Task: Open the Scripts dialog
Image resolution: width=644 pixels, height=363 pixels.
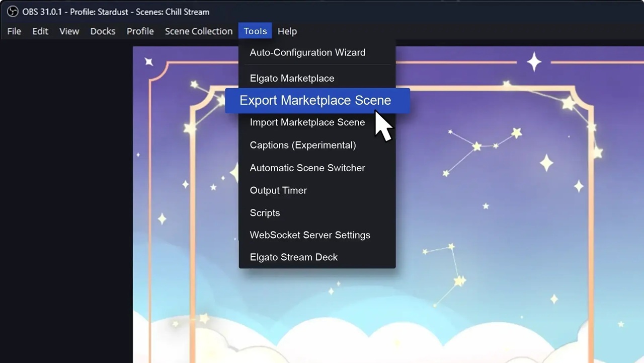Action: click(x=265, y=213)
